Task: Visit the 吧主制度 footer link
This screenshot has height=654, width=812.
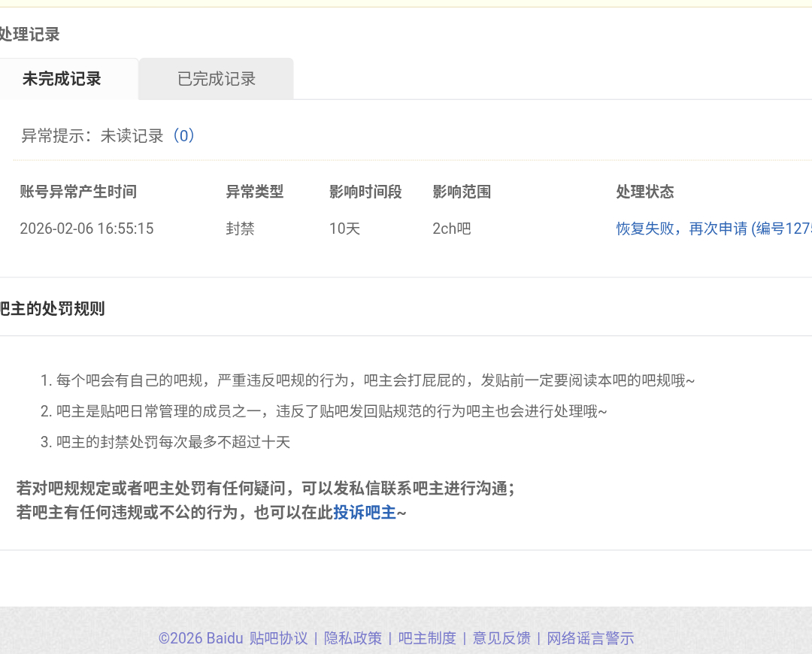Action: coord(427,638)
